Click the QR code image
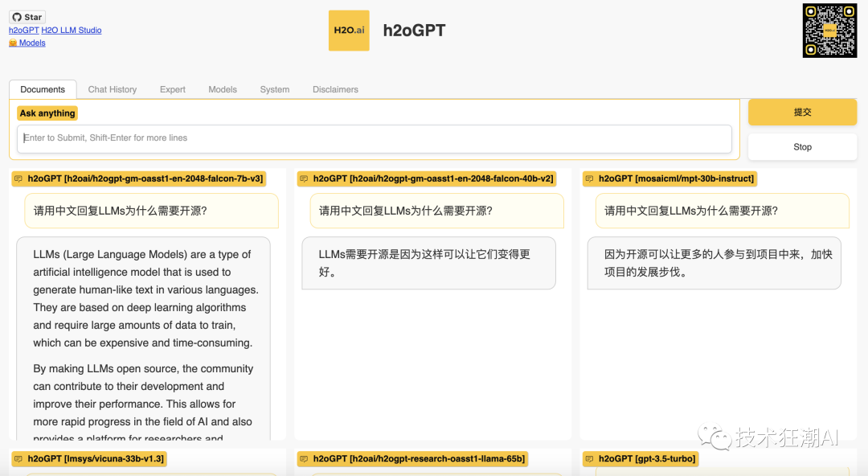Image resolution: width=868 pixels, height=476 pixels. (x=829, y=31)
